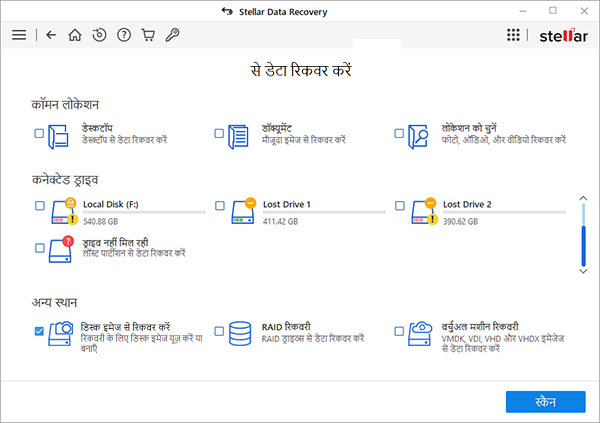Uncheck डिस्क इमेज से रिकवर करें checkbox
This screenshot has height=423, width=600.
click(39, 330)
